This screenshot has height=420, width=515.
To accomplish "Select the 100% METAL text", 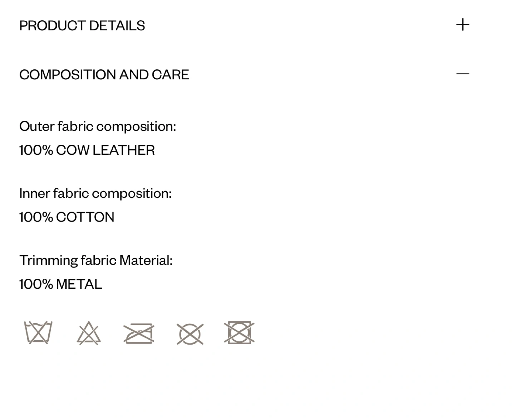I will point(61,284).
